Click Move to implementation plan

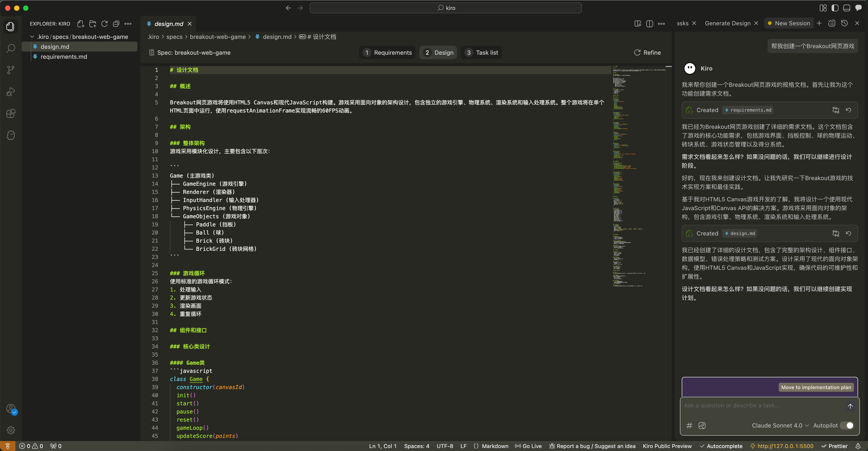pyautogui.click(x=816, y=387)
